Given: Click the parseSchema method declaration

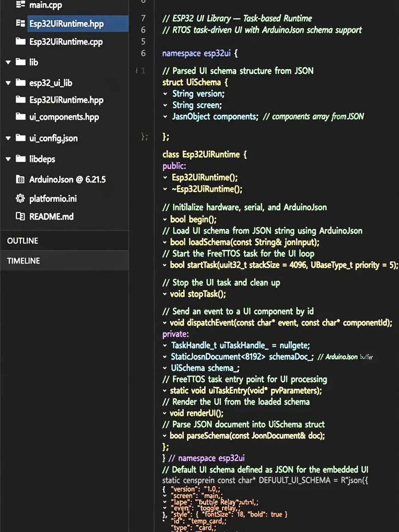Looking at the screenshot, I should click(247, 435).
